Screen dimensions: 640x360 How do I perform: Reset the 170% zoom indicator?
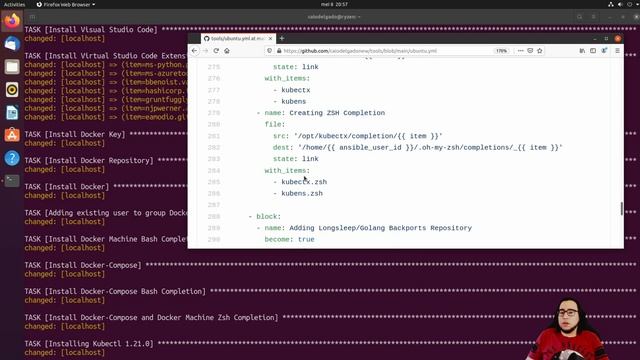click(x=501, y=51)
